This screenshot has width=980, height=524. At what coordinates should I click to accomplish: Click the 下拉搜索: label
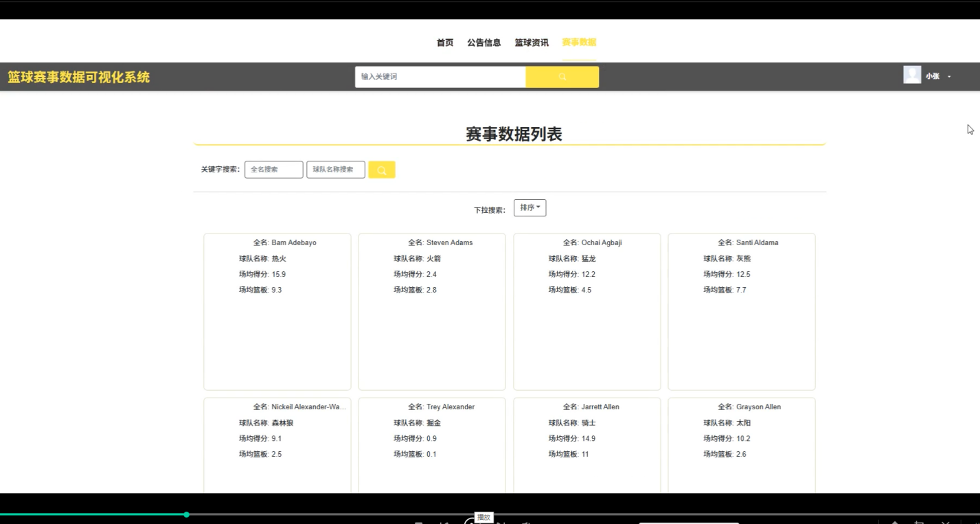(x=490, y=210)
